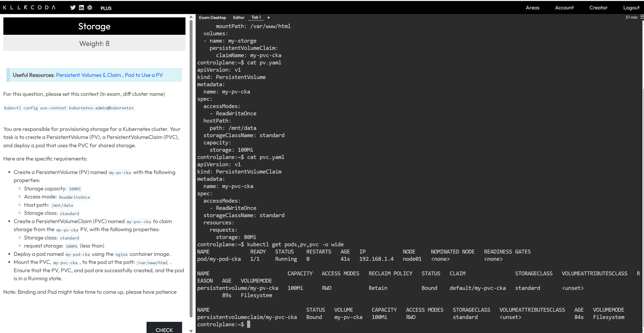Open Persistent Volumes & Claim resource link

coord(89,75)
